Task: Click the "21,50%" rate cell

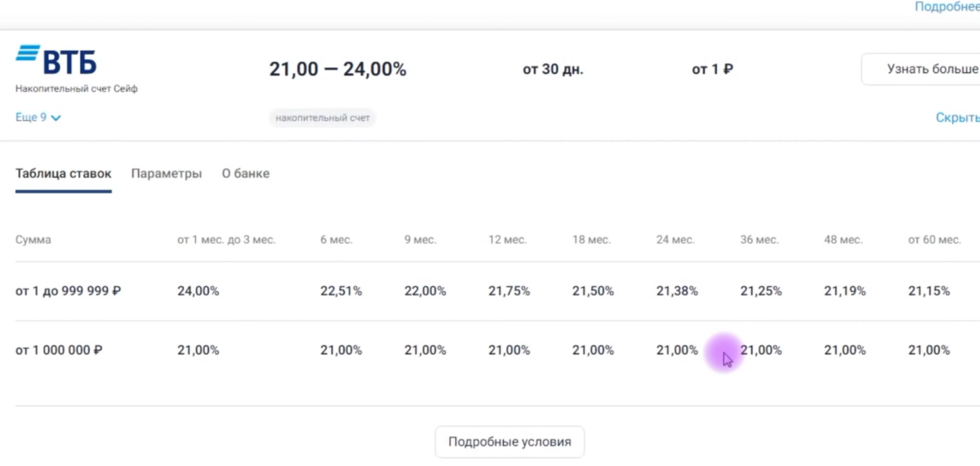Action: tap(594, 291)
